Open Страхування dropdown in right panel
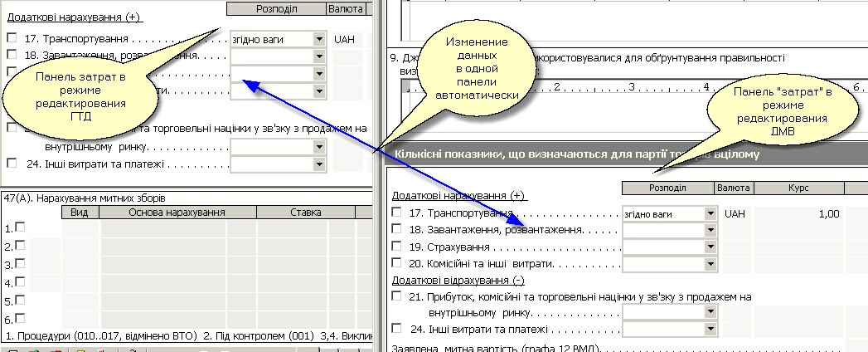868x352 pixels. (710, 247)
